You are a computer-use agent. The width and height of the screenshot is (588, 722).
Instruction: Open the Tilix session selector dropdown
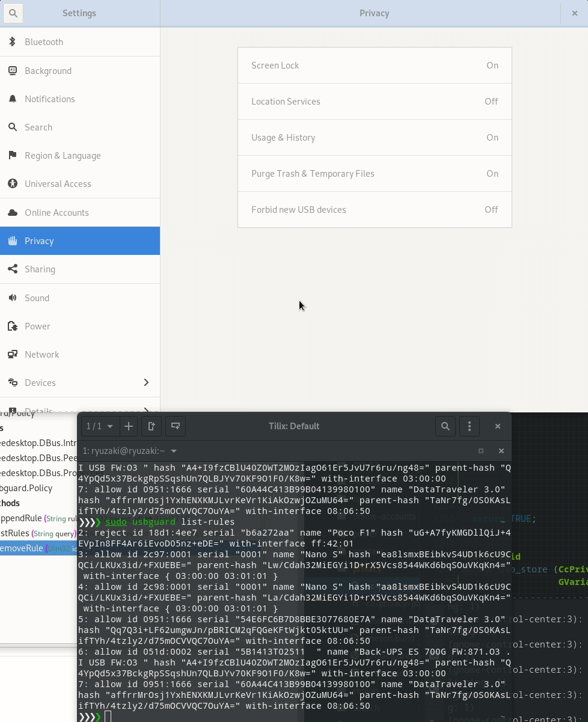click(99, 426)
